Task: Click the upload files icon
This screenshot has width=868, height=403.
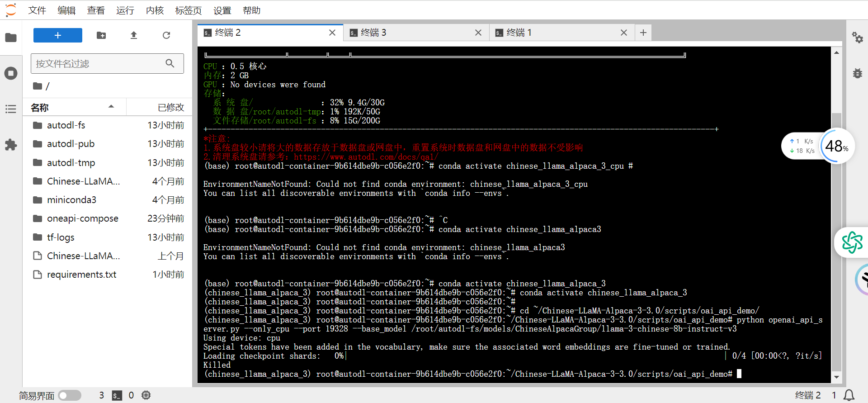Action: click(x=134, y=35)
